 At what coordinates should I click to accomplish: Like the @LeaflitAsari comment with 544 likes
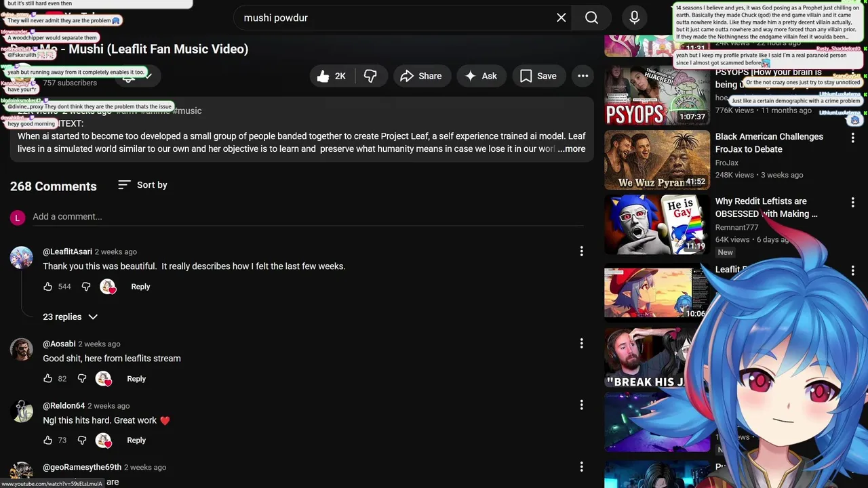(x=48, y=287)
